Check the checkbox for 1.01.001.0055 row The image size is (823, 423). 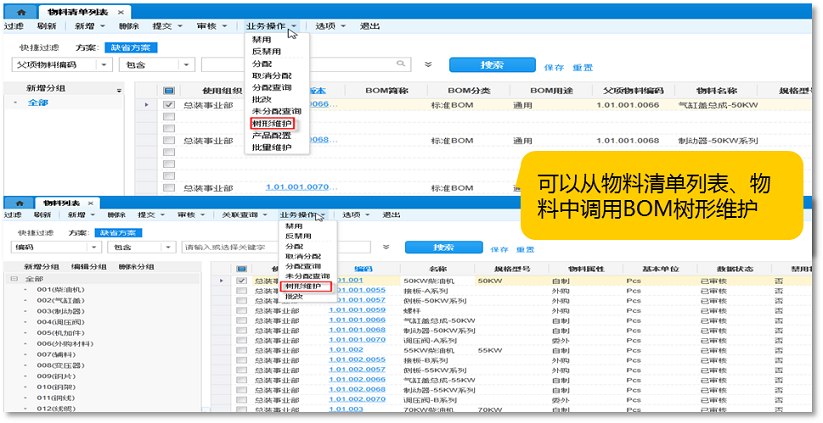[240, 291]
